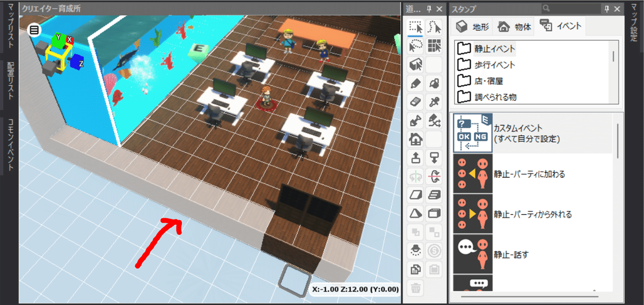Screen dimensions: 644x305
Task: Open the コモンイベント side tab
Action: tap(10, 145)
